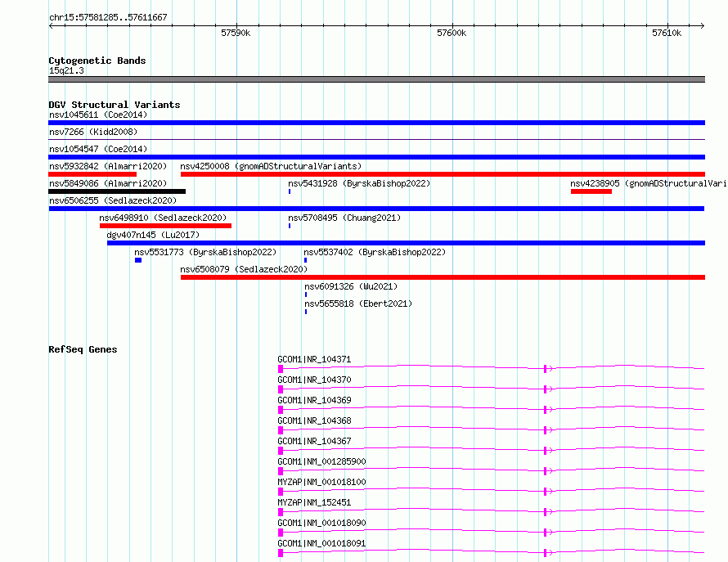The height and width of the screenshot is (562, 728).
Task: Open GCOM1|NM_001018090 transcript
Action: (x=321, y=523)
